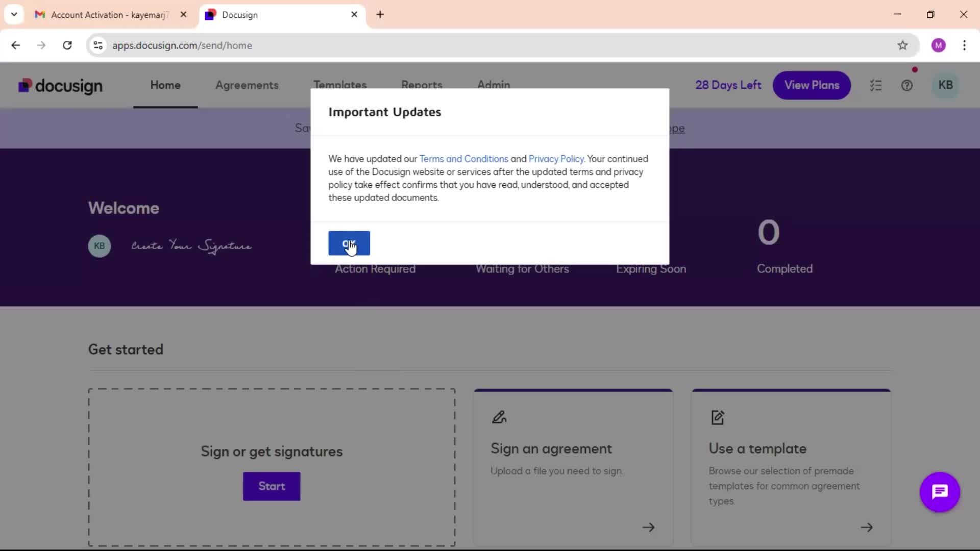This screenshot has height=551, width=980.
Task: Open the Privacy Policy link
Action: [556, 159]
